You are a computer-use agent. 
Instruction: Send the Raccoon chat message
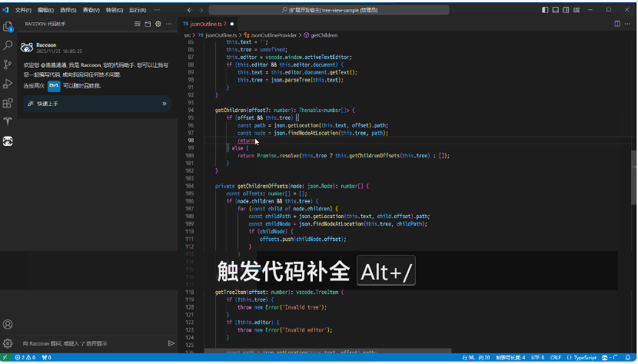(x=171, y=343)
